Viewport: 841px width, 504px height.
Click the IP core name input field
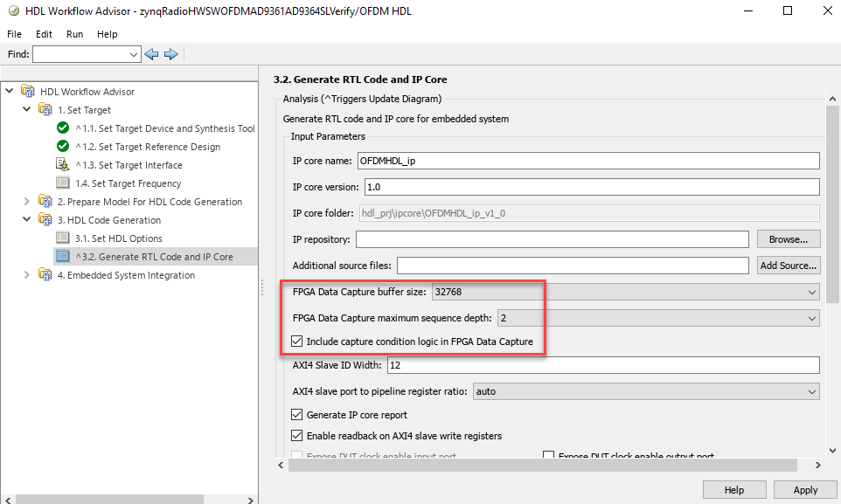pos(587,161)
